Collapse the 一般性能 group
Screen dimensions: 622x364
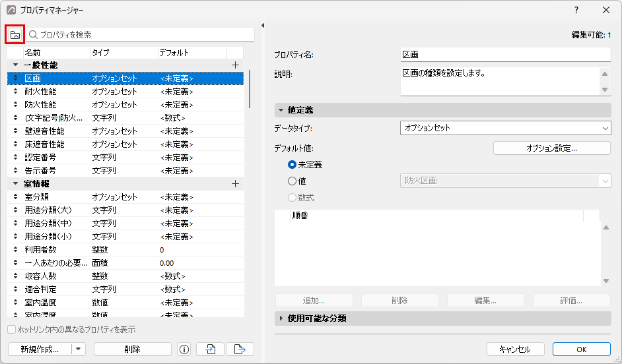(15, 65)
